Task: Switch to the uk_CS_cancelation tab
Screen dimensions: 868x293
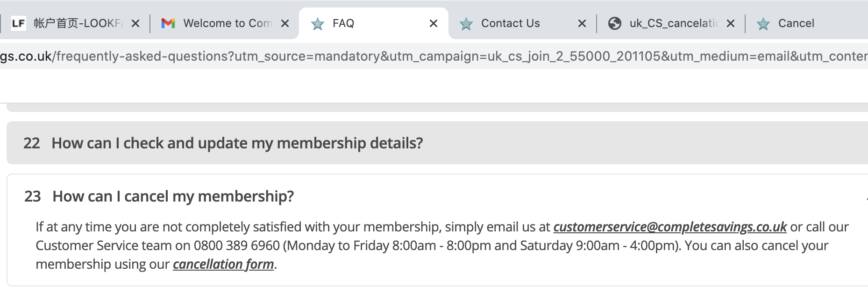Action: point(674,23)
